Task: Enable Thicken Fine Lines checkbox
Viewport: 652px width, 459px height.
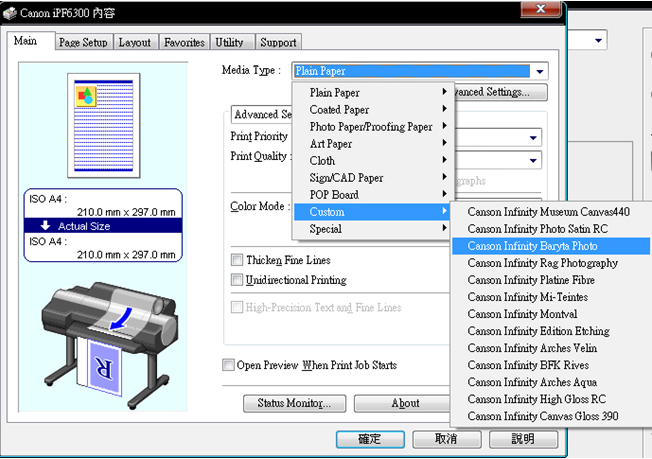Action: (237, 260)
